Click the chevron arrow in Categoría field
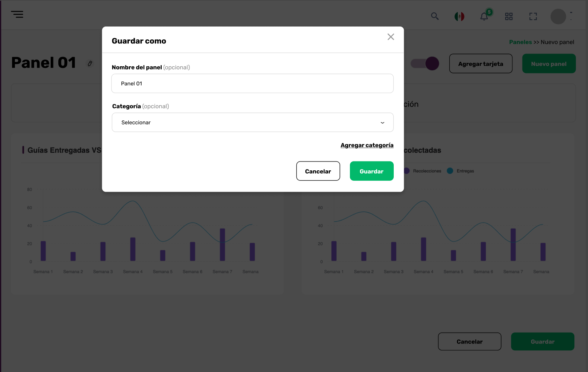588x372 pixels. point(382,123)
